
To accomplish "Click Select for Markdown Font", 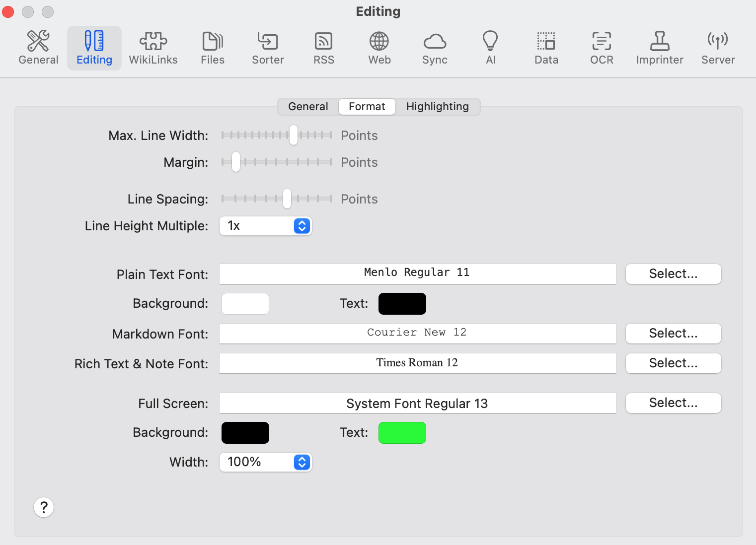I will [673, 334].
